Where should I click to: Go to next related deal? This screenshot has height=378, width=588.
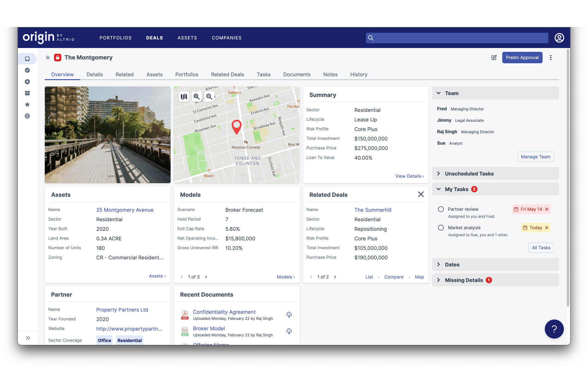tap(335, 277)
